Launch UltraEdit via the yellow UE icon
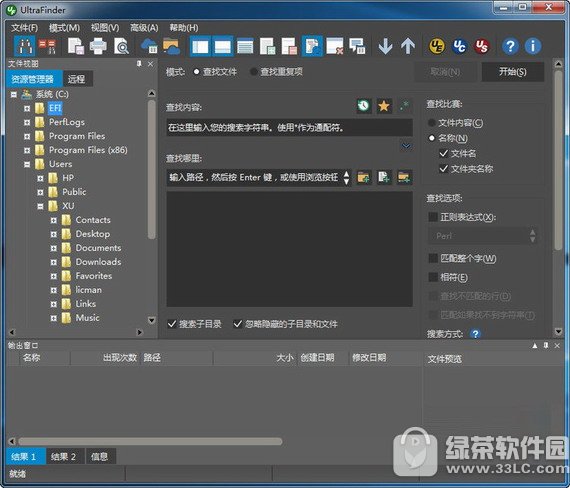The width and height of the screenshot is (570, 488). click(437, 46)
